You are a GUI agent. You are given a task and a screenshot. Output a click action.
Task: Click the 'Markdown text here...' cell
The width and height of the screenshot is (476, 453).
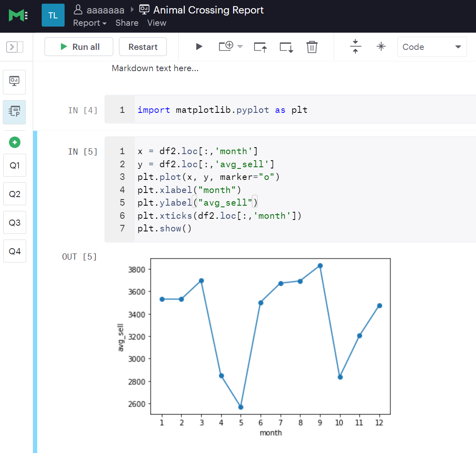tap(155, 68)
